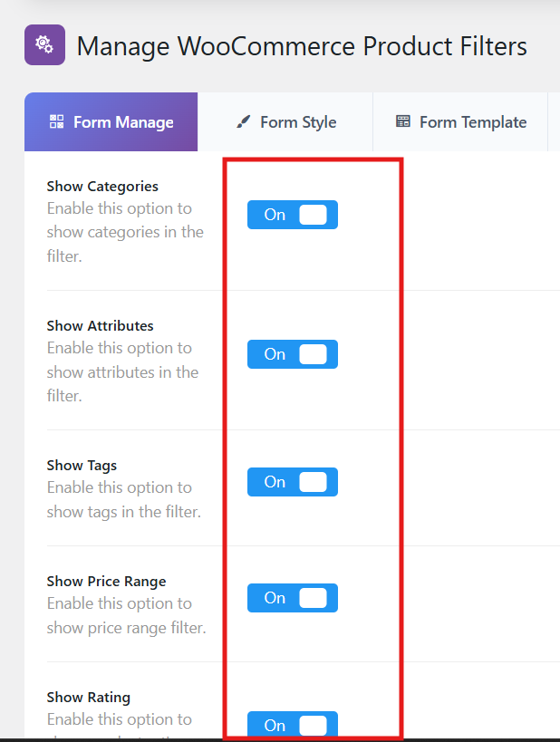Click the paintbrush icon beside Form Style

click(243, 121)
